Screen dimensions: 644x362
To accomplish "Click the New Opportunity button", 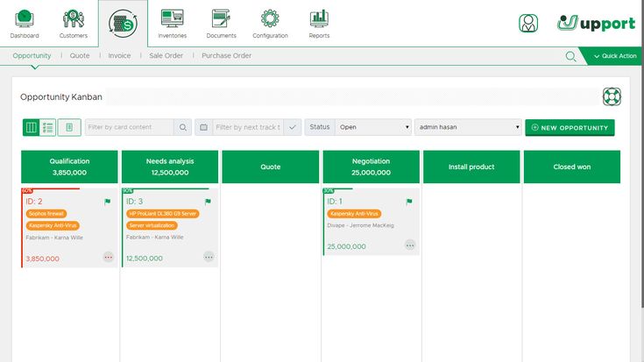I will (x=570, y=127).
